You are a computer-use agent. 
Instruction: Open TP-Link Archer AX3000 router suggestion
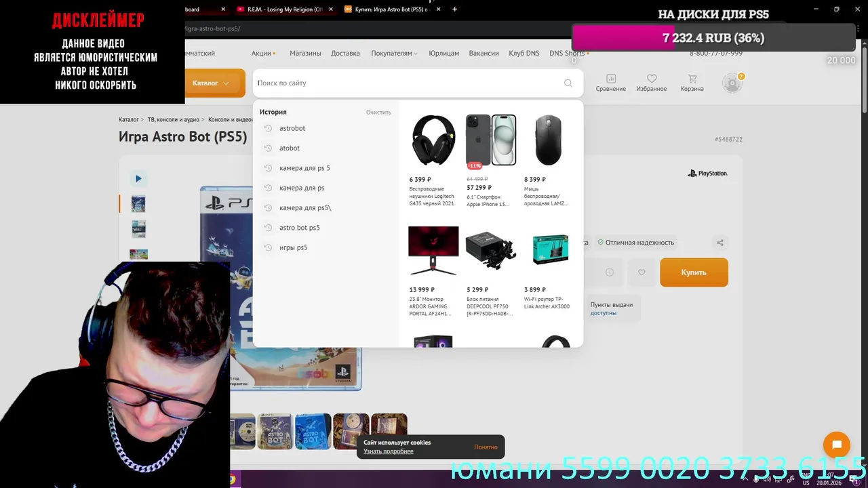click(x=548, y=268)
